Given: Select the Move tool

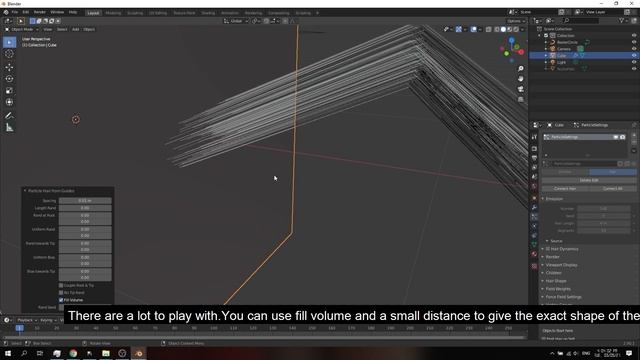Looking at the screenshot, I should click(x=9, y=67).
